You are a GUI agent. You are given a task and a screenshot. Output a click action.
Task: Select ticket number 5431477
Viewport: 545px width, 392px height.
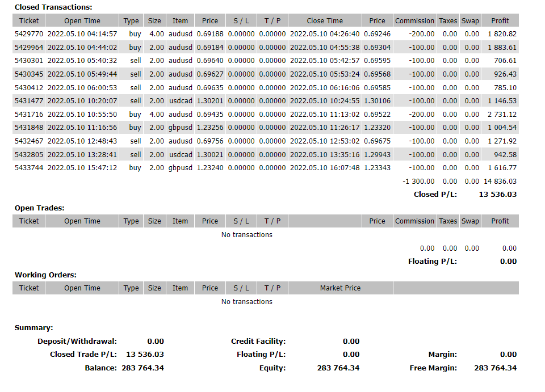click(29, 100)
